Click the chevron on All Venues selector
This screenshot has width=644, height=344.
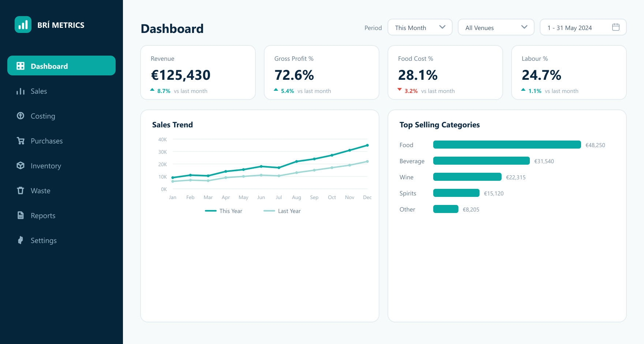click(x=524, y=27)
